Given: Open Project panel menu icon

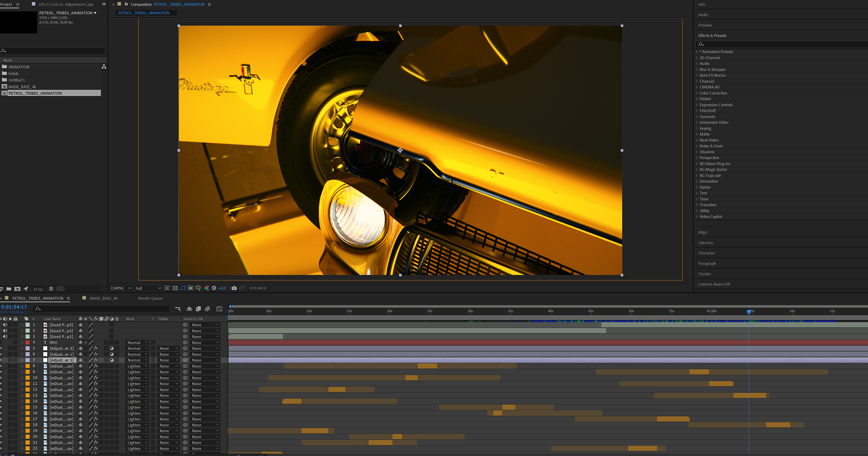Looking at the screenshot, I should point(18,5).
